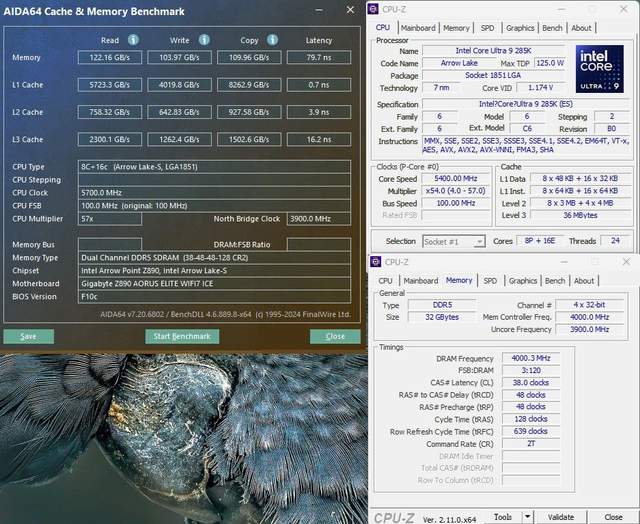Minimize the lower CPU-Z window
This screenshot has height=524, width=640.
pyautogui.click(x=564, y=262)
